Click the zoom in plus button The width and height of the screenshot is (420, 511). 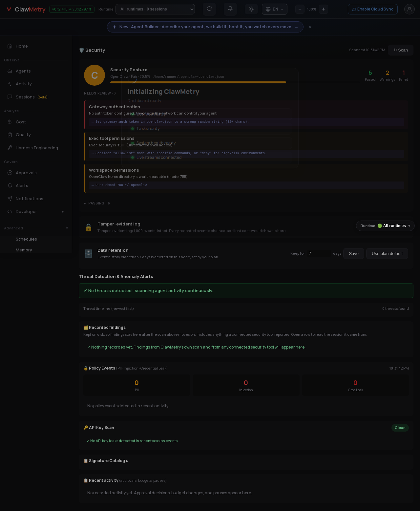[324, 9]
